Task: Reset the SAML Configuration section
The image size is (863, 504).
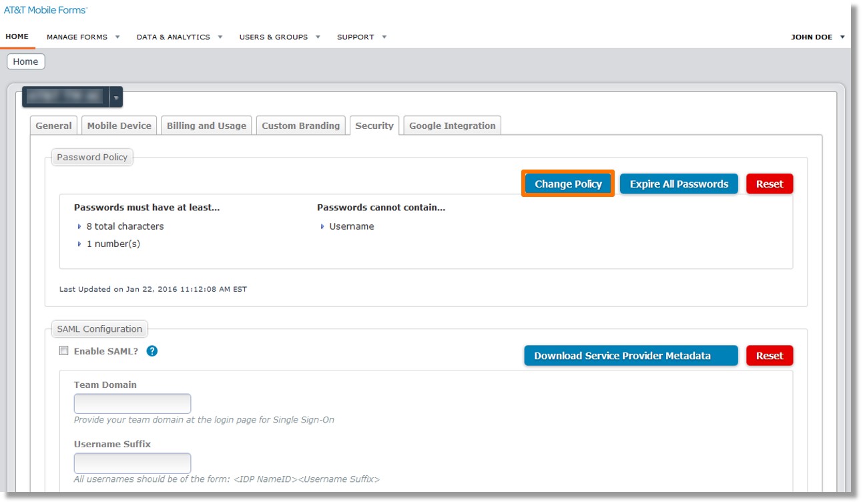Action: tap(770, 356)
